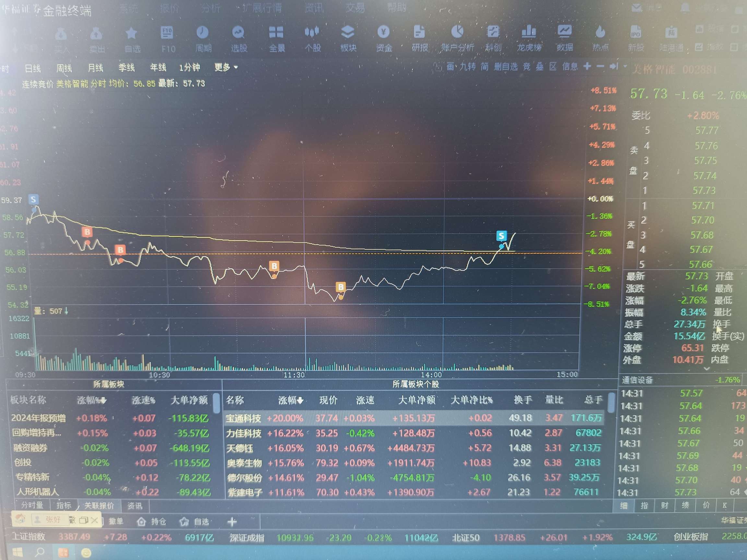This screenshot has height=560, width=747.
Task: Select the 宝通科技 stock row
Action: [x=243, y=418]
